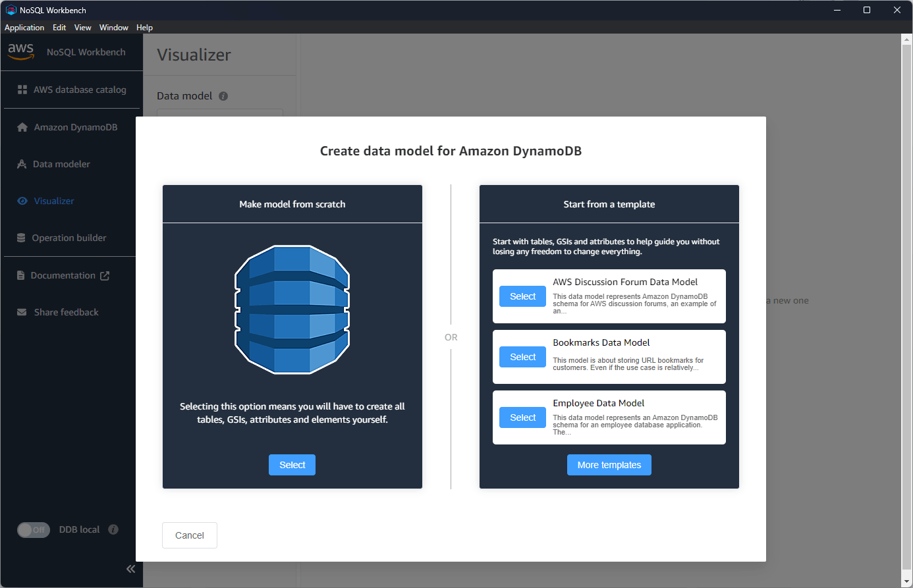Screen dimensions: 913x588
Task: Click the Visualizer eye icon
Action: point(22,201)
